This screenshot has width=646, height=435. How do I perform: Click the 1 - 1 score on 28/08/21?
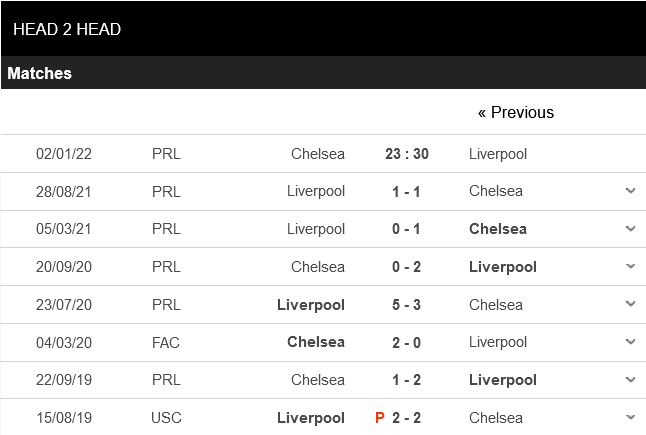click(x=406, y=191)
